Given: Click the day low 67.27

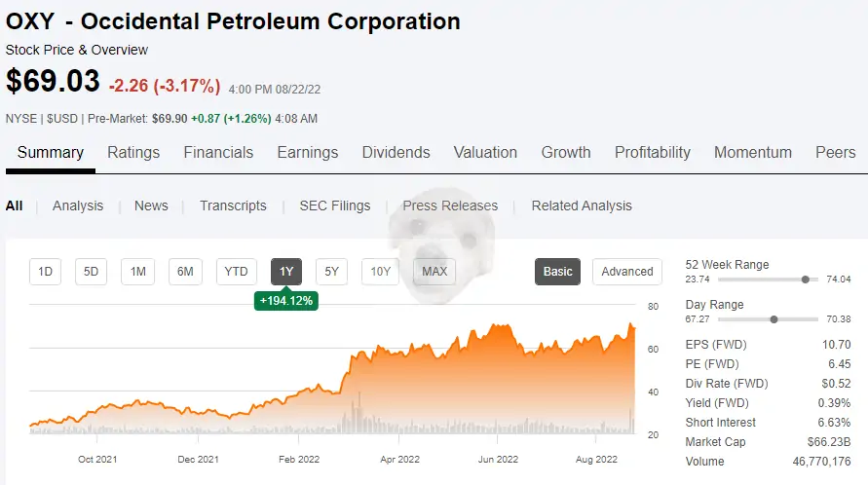Looking at the screenshot, I should [698, 318].
